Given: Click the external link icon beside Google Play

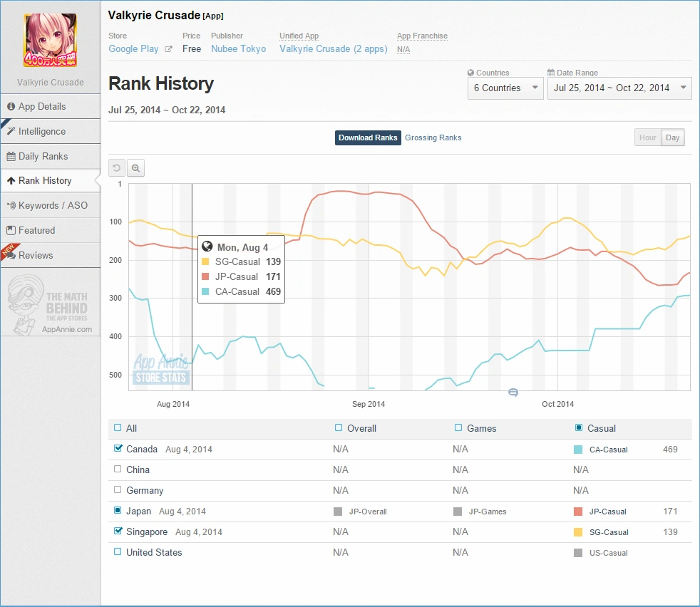Looking at the screenshot, I should point(168,49).
